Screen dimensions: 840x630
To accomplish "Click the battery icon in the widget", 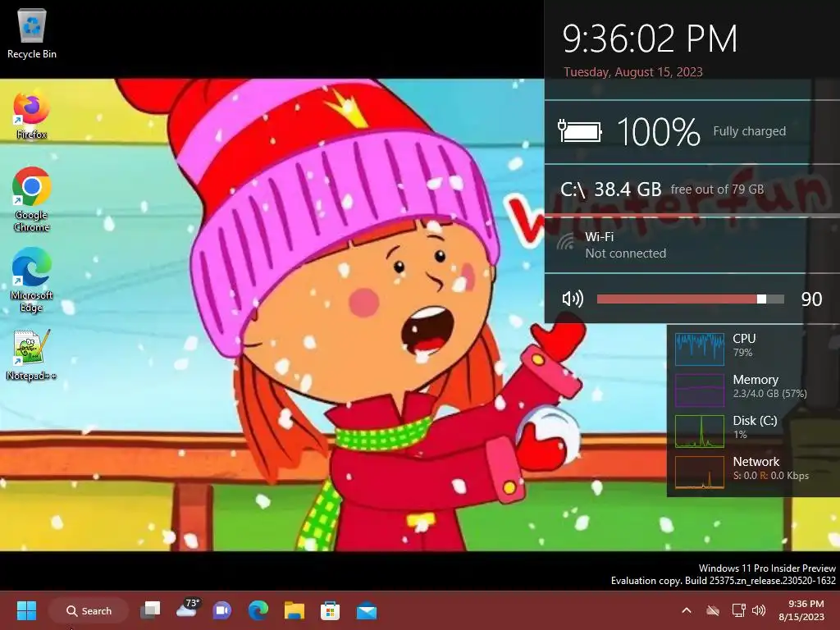I will click(x=580, y=131).
